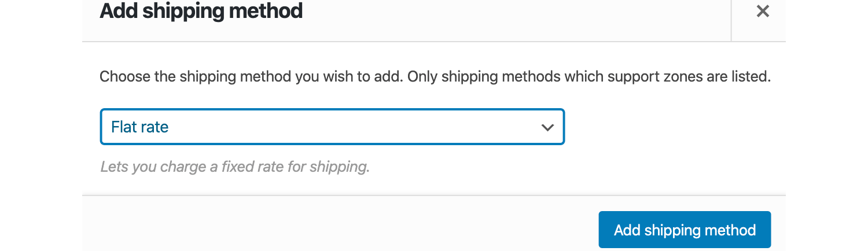Click the words 'fixed rate' in the description
This screenshot has width=868, height=251.
[253, 168]
